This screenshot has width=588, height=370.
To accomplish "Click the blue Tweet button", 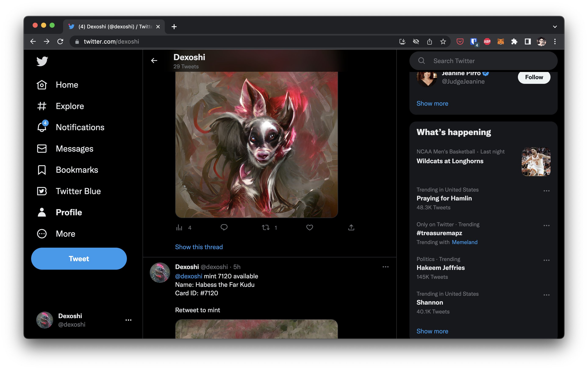I will [x=79, y=258].
